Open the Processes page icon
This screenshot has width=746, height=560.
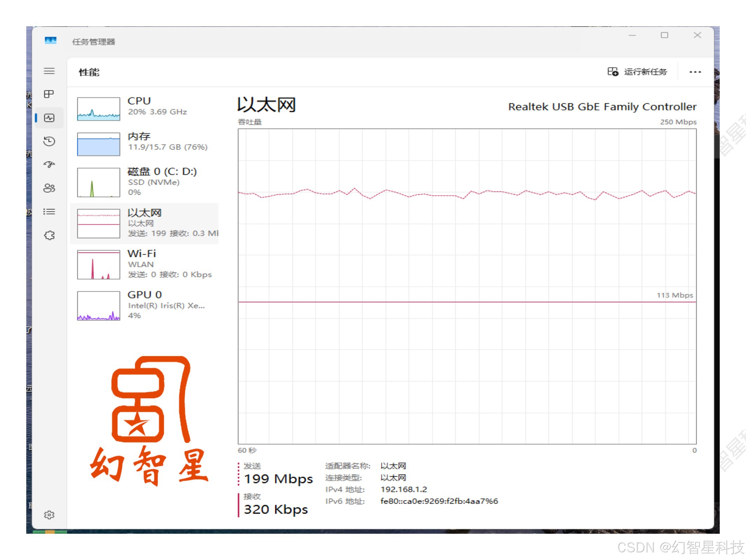(49, 94)
